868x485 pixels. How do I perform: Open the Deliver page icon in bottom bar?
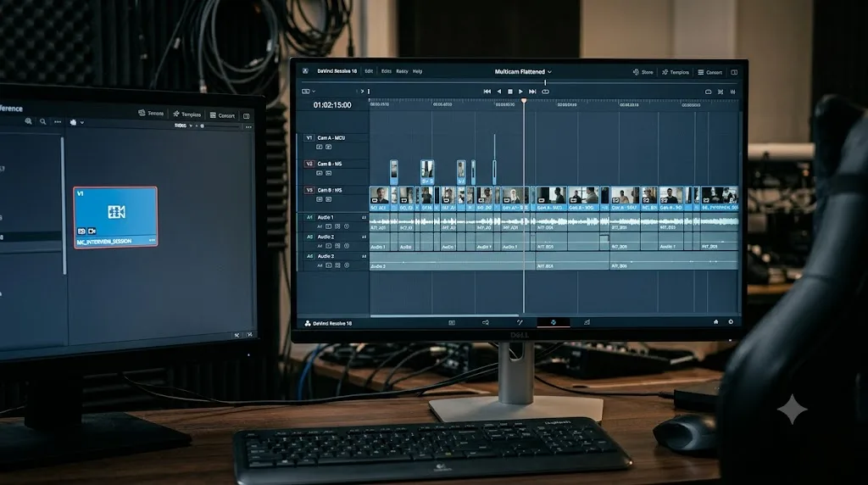tap(587, 322)
